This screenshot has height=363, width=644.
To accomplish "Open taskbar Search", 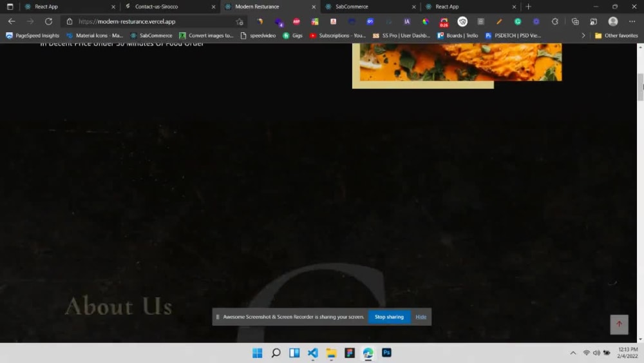I will pyautogui.click(x=276, y=353).
